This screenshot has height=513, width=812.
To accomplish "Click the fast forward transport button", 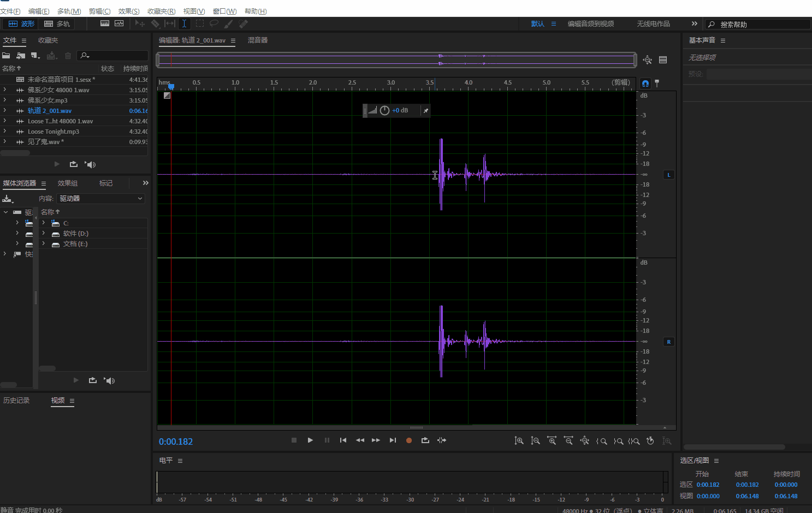I will pyautogui.click(x=376, y=440).
